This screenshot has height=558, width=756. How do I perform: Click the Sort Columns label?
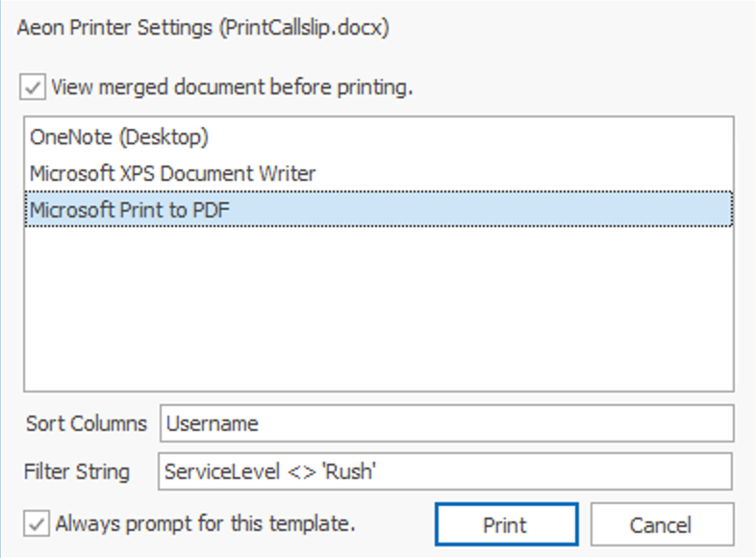click(87, 423)
